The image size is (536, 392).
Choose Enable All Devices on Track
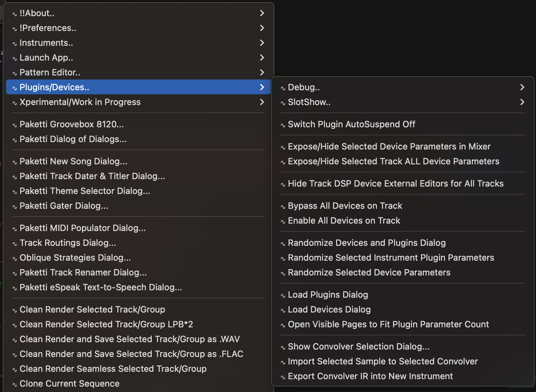pyautogui.click(x=344, y=221)
